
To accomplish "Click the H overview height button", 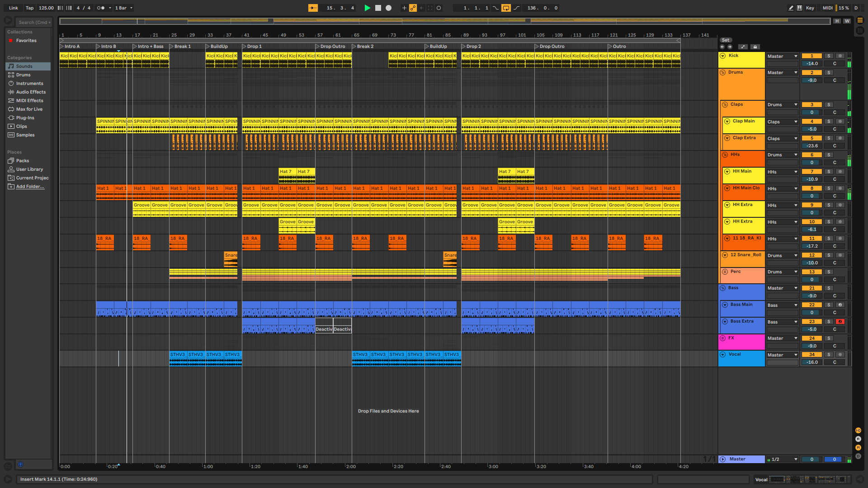I will pos(837,21).
